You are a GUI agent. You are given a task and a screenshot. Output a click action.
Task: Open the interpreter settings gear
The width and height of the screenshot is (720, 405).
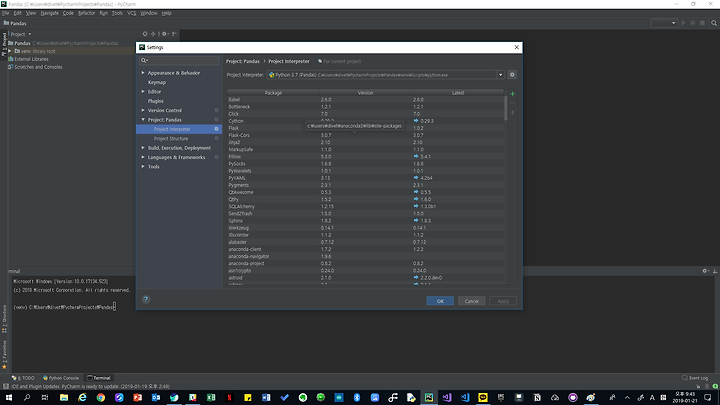click(x=512, y=75)
